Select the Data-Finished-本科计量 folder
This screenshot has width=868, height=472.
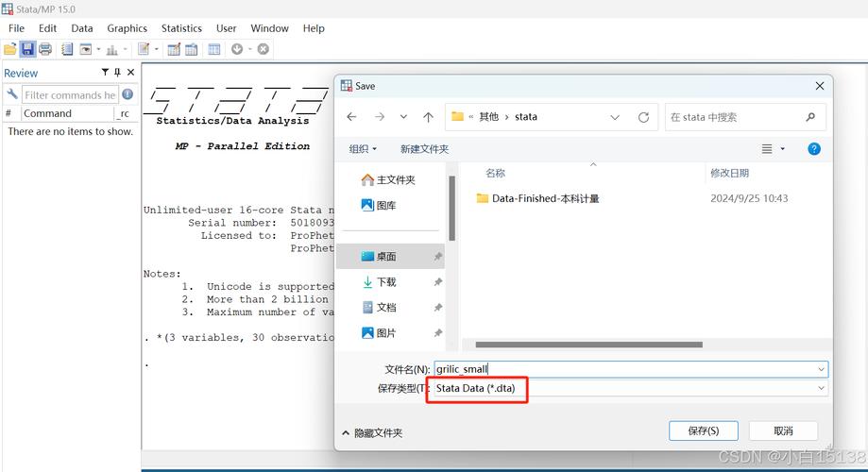538,198
